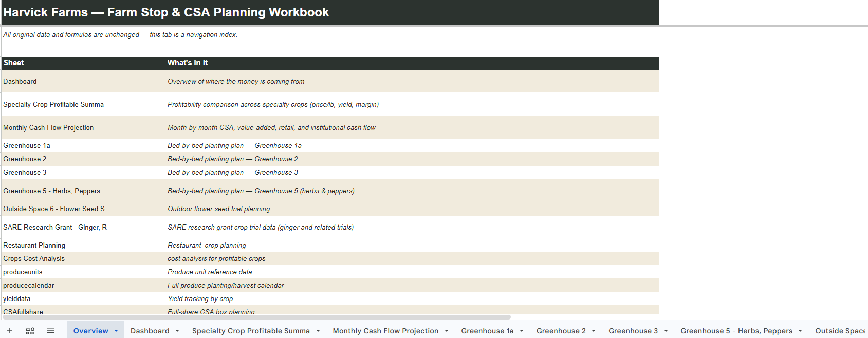Open Monthly Cash Flow Projection tab arrow
Viewport: 868px width, 338px height.
447,331
